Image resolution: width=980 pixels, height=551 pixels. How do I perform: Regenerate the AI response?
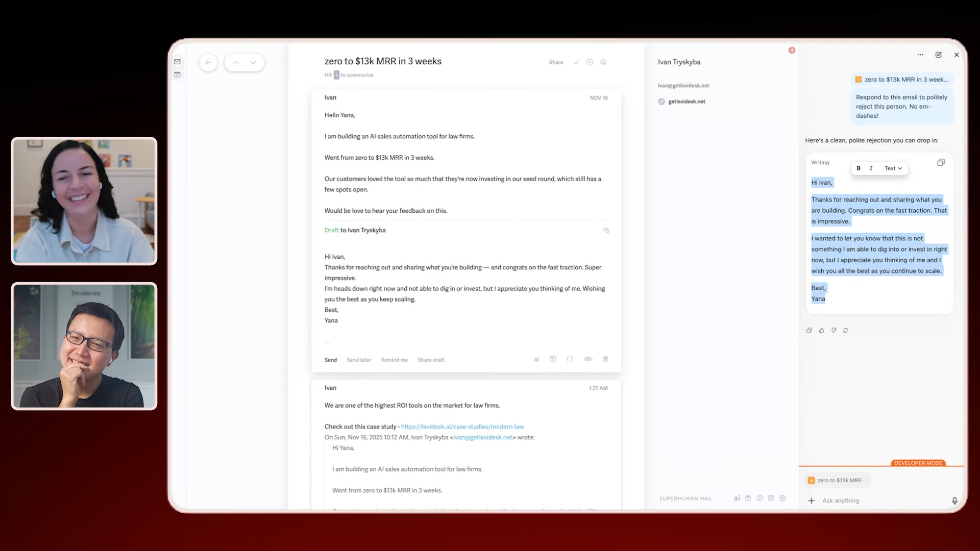[846, 331]
